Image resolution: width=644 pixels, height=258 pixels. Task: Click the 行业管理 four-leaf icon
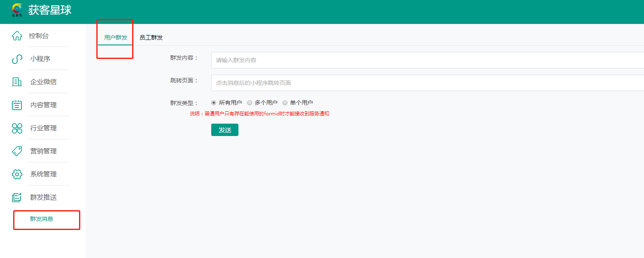coord(17,128)
